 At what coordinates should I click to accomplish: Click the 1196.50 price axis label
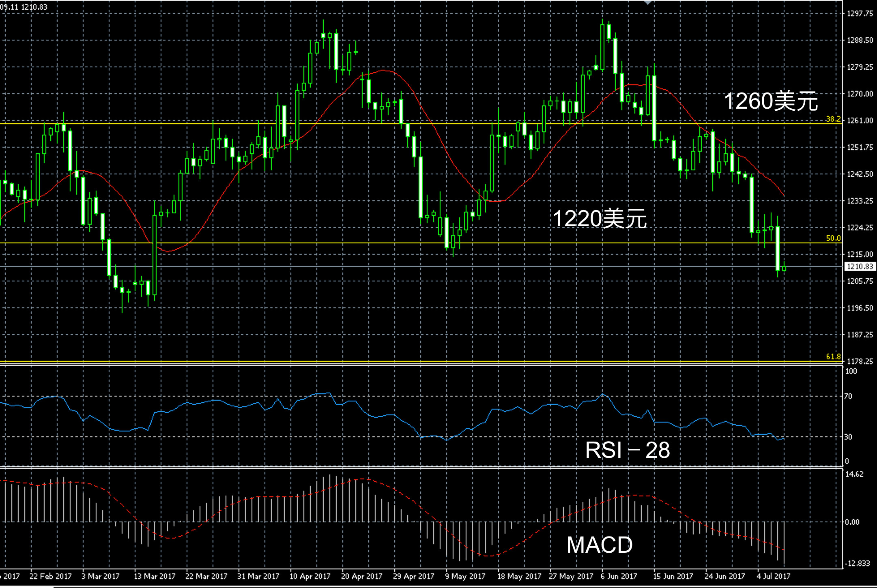point(860,308)
